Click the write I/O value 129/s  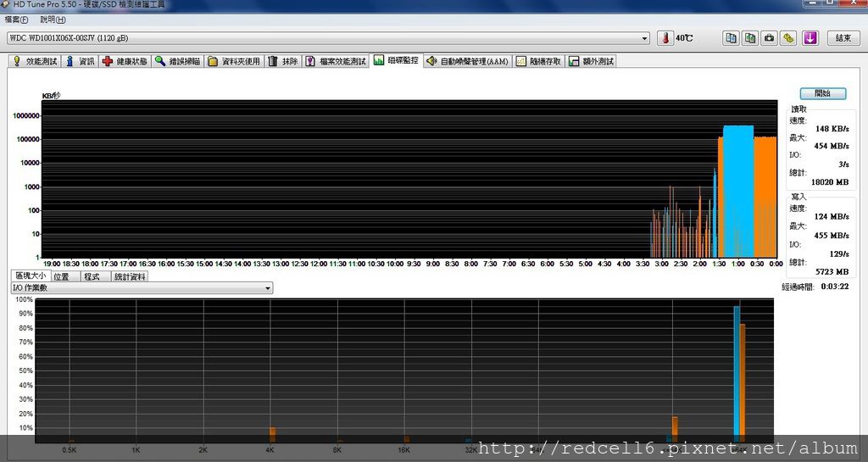pos(840,254)
